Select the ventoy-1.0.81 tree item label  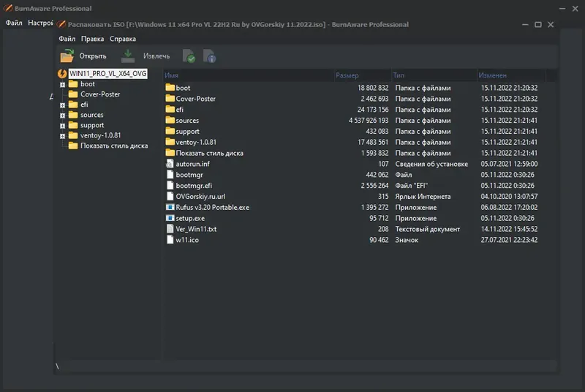100,135
